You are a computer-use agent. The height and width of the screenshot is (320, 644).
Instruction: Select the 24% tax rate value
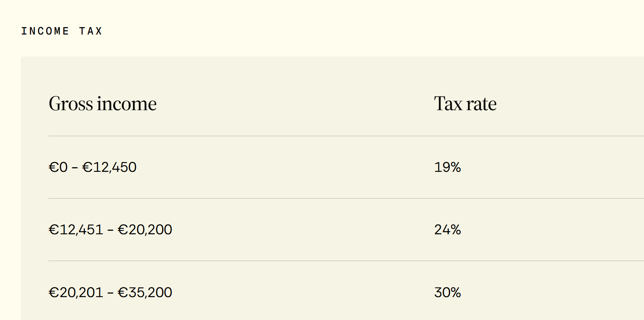tap(447, 230)
